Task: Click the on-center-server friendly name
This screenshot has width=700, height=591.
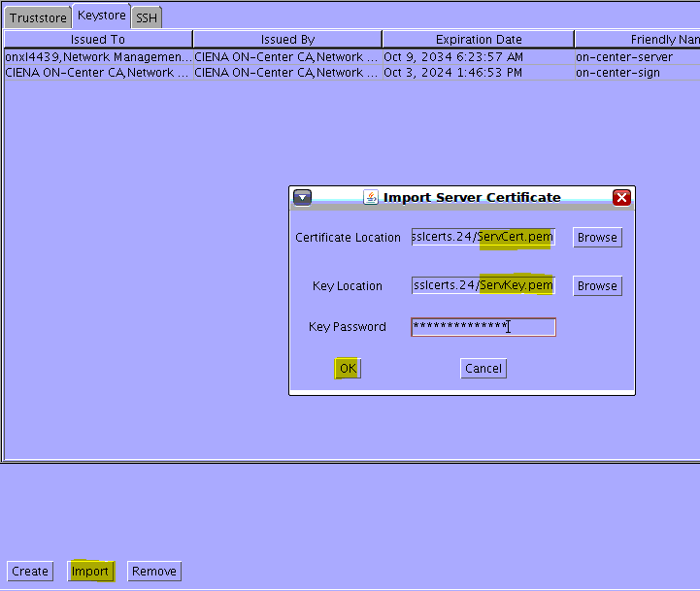Action: tap(638, 57)
